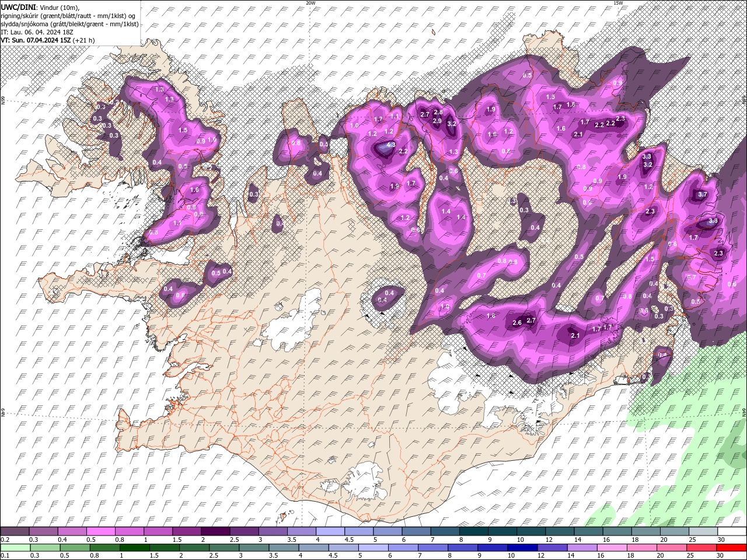The height and width of the screenshot is (560, 747).
Task: Click the 2.9 value on the map
Action: point(437,121)
